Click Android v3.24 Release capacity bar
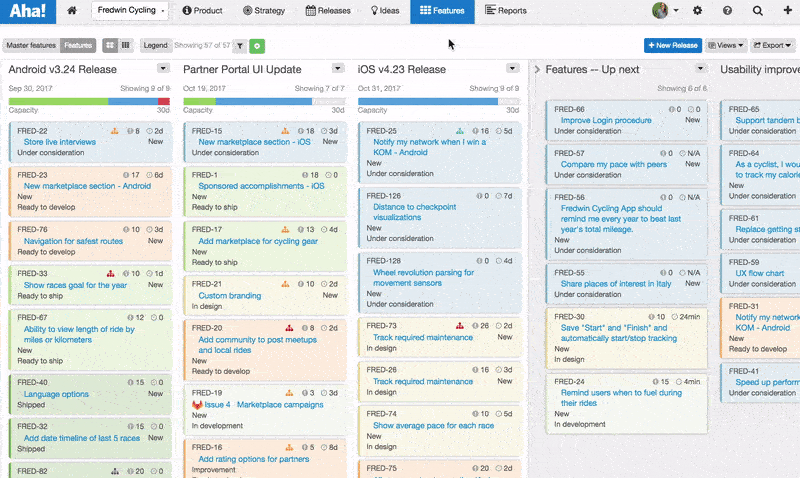The height and width of the screenshot is (478, 800). pyautogui.click(x=89, y=102)
